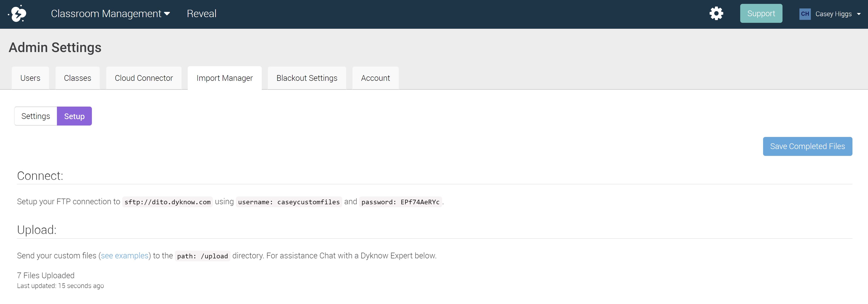Viewport: 868px width, 304px height.
Task: Switch to the Classes tab
Action: (x=77, y=78)
